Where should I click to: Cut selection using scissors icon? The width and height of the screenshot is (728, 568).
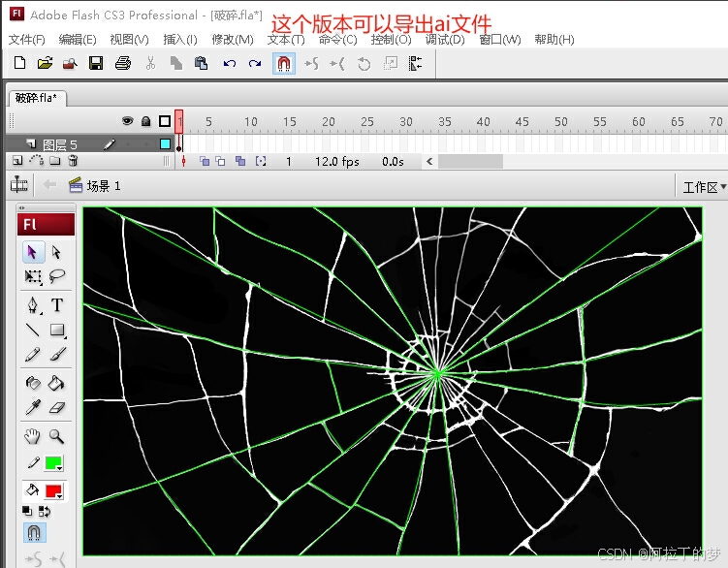point(150,63)
